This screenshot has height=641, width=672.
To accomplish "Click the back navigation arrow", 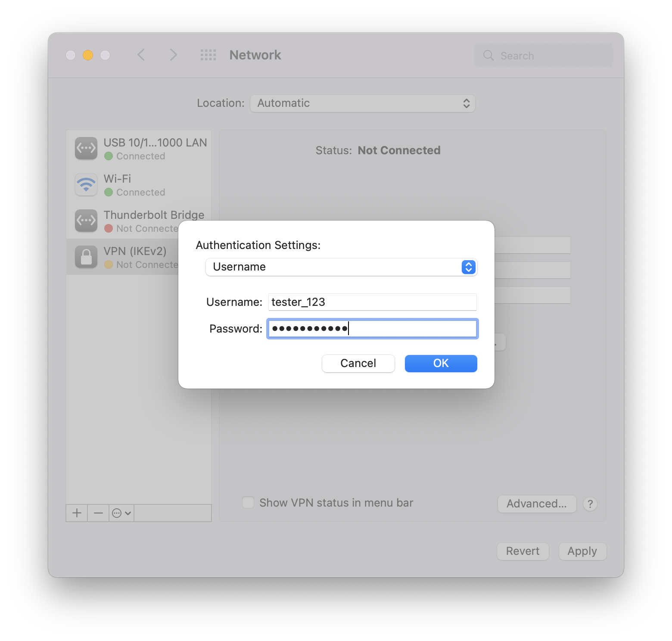I will pos(141,55).
